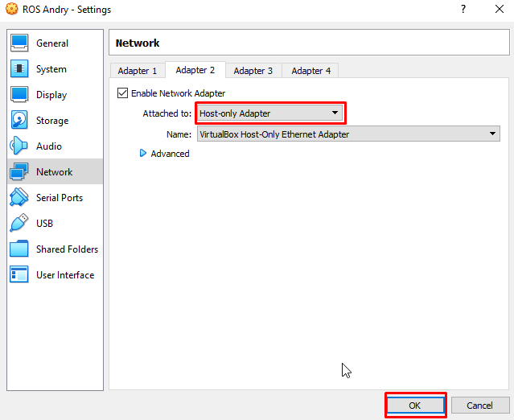Viewport: 514px width, 420px height.
Task: Open the Attached to dropdown
Action: (x=270, y=113)
